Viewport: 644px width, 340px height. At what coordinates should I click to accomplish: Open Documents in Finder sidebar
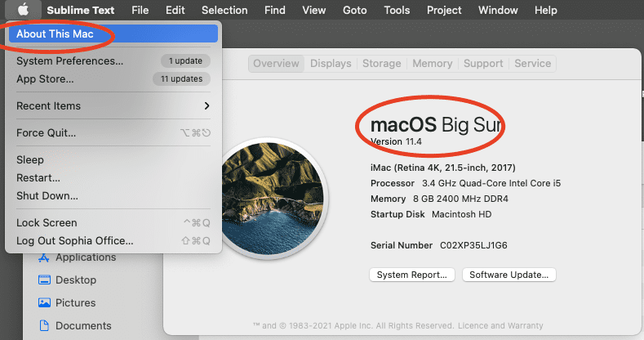click(83, 325)
